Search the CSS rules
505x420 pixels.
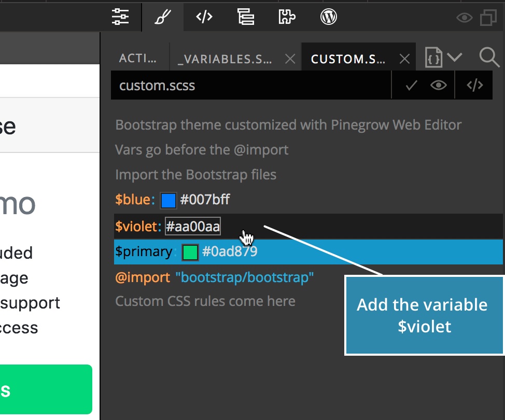coord(489,58)
